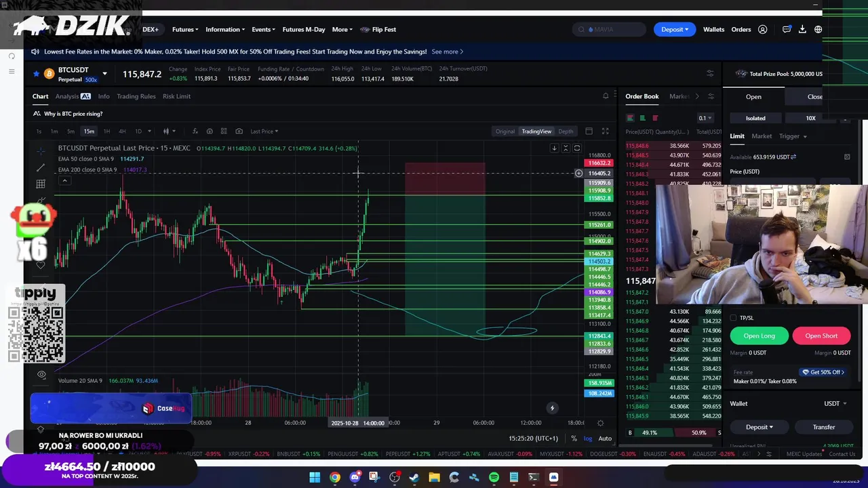Screen dimensions: 868x488
Task: Open the Trigger order type dropdown
Action: (792, 136)
